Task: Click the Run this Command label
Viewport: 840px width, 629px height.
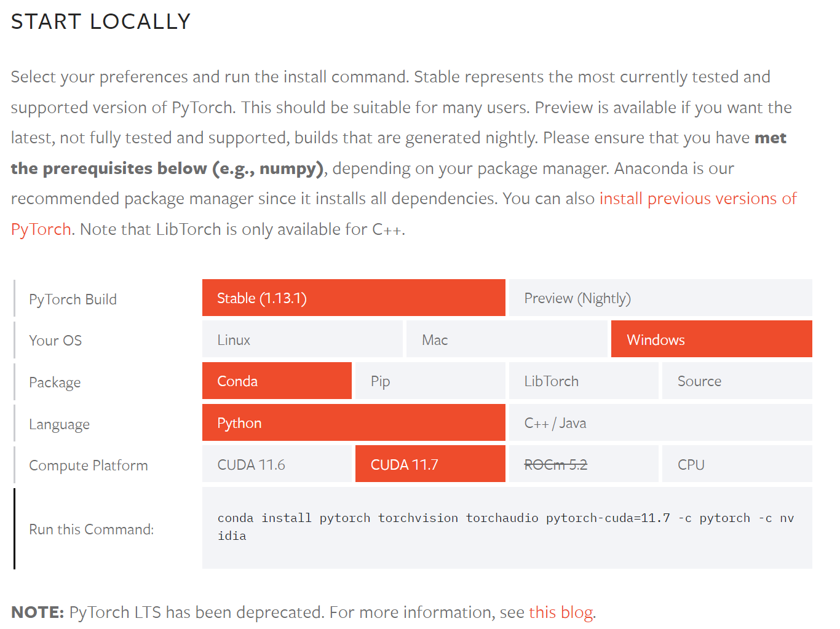Action: (x=91, y=529)
